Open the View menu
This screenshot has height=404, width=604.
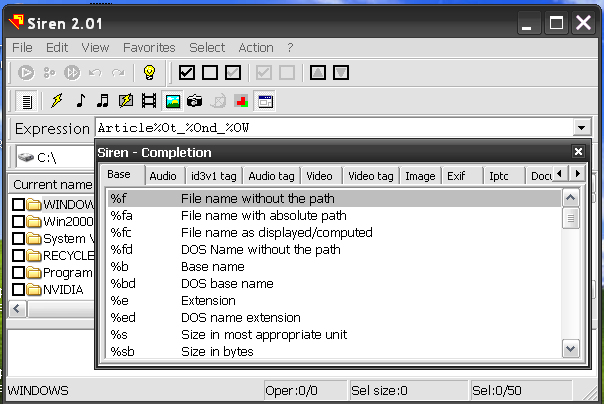pyautogui.click(x=95, y=47)
